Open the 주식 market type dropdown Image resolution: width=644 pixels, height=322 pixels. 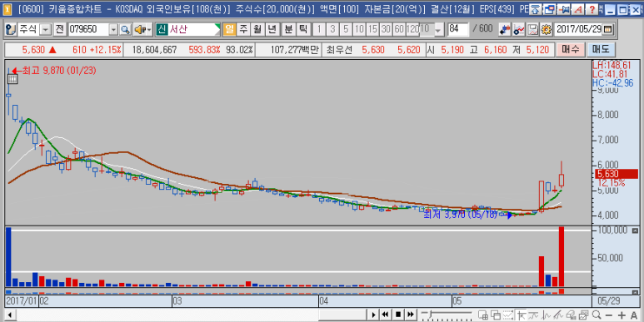pyautogui.click(x=46, y=29)
